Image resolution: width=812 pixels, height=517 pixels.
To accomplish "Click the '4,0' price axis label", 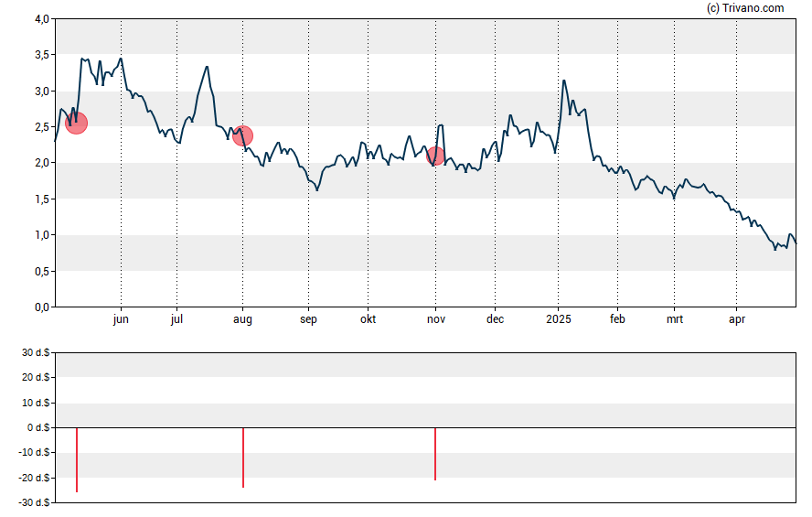I will pyautogui.click(x=42, y=20).
